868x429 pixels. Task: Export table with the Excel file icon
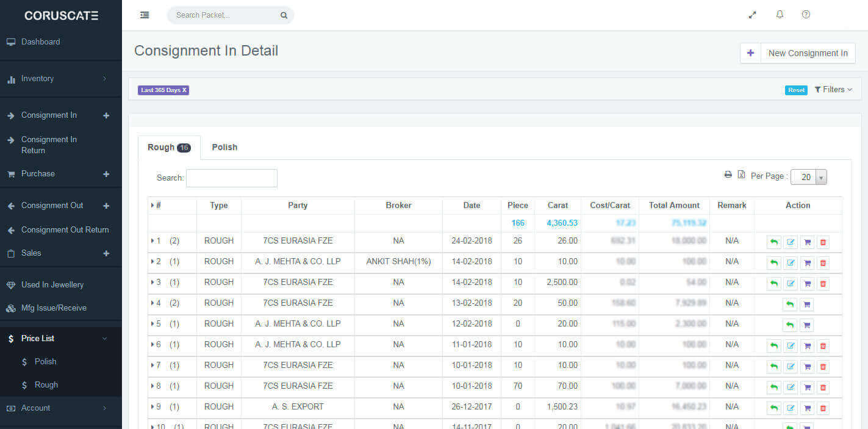(x=741, y=175)
